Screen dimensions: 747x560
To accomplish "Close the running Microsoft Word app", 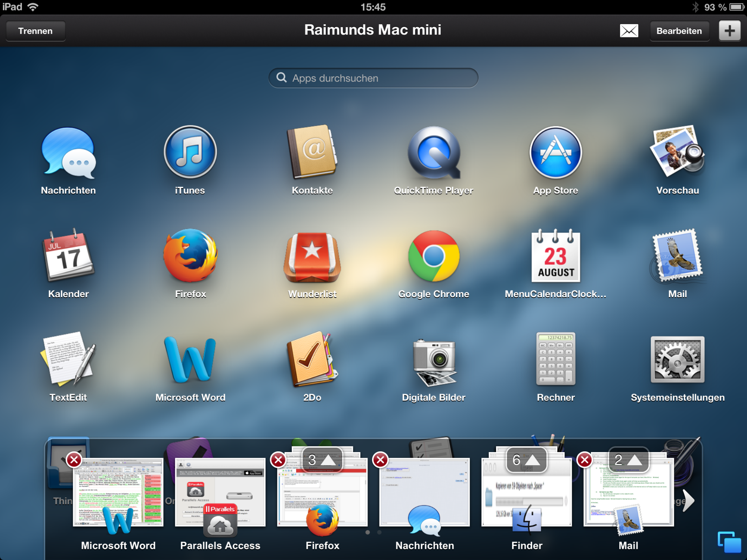I will point(74,460).
